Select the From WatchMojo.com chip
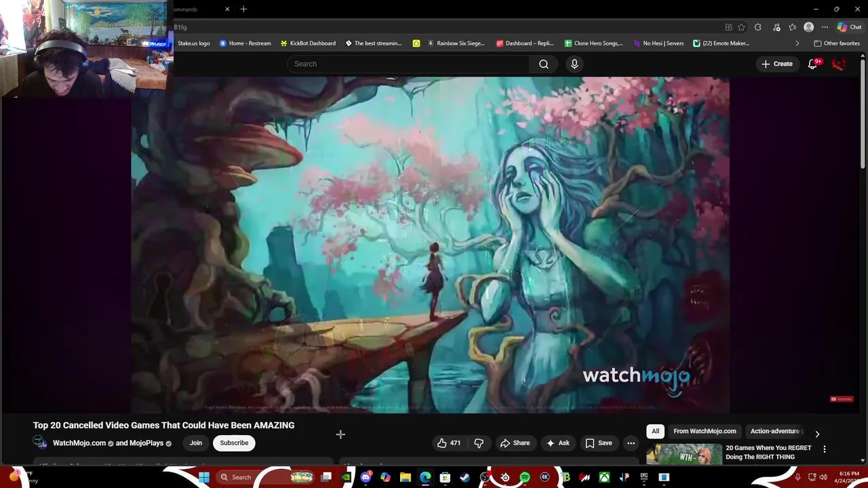Screen dimensions: 868x488 (x=705, y=431)
